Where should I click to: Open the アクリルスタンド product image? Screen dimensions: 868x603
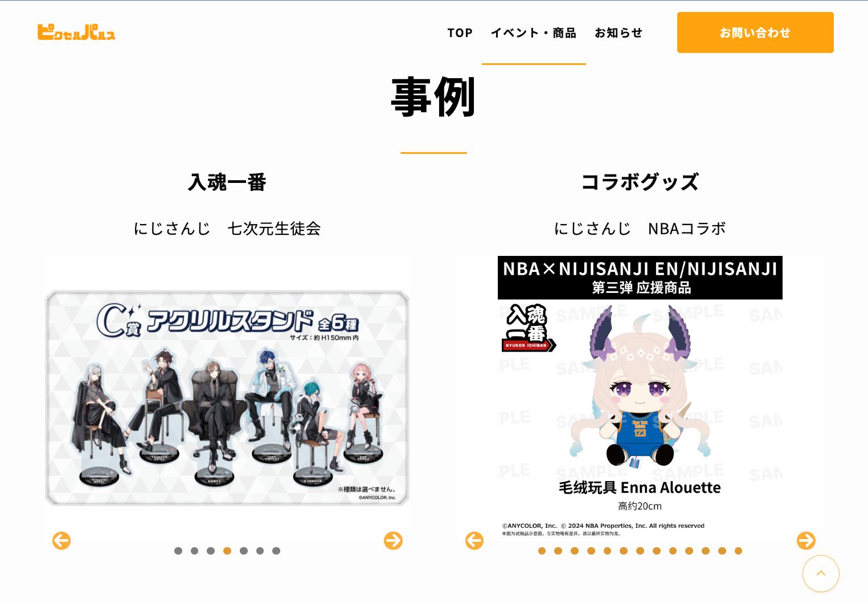pos(227,398)
